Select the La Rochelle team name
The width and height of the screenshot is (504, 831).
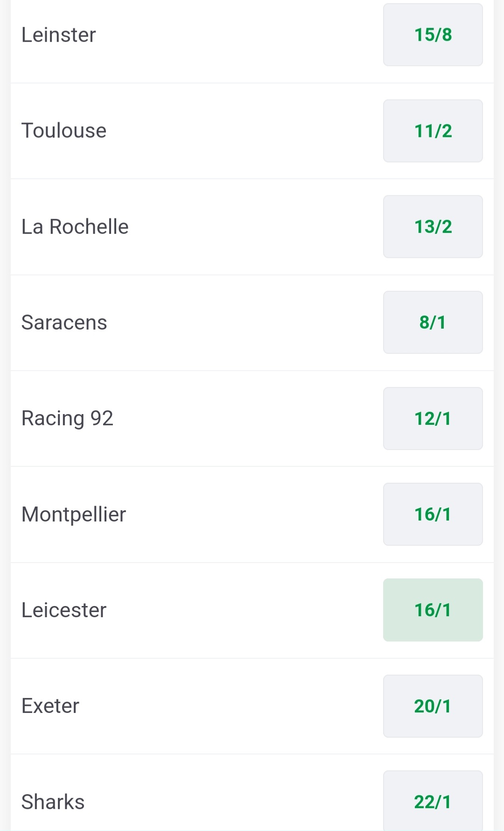[x=75, y=227]
